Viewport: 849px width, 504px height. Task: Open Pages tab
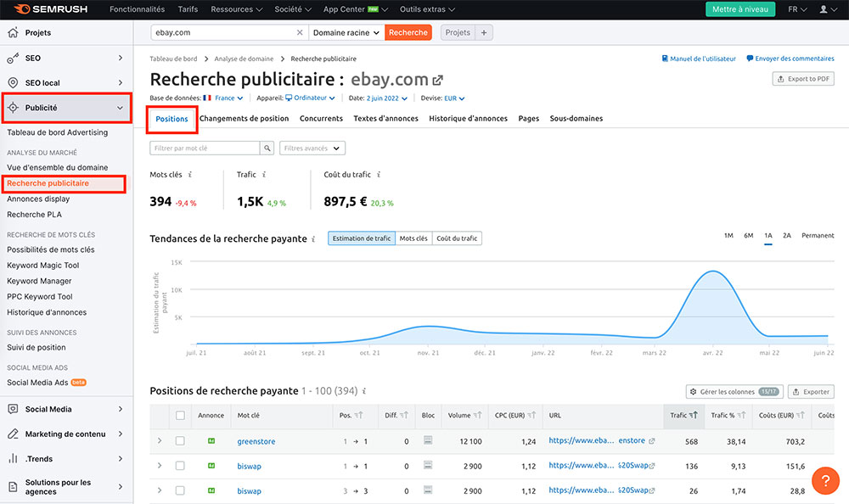[x=528, y=119]
